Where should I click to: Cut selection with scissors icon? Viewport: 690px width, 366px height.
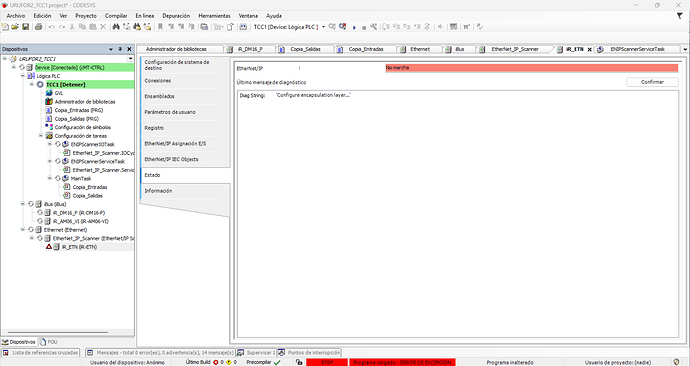[x=72, y=27]
